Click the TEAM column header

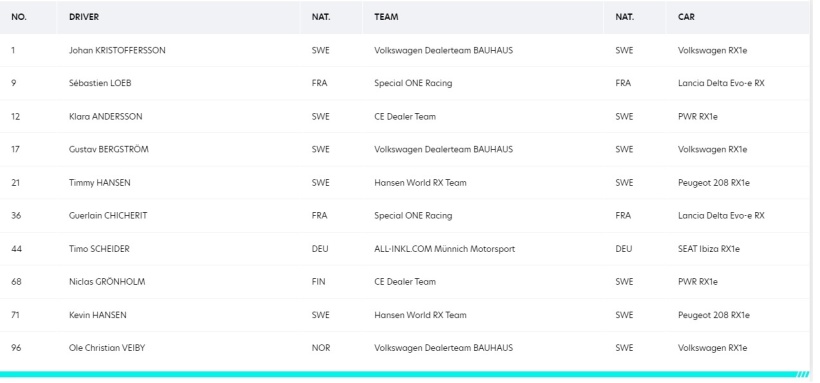[386, 17]
